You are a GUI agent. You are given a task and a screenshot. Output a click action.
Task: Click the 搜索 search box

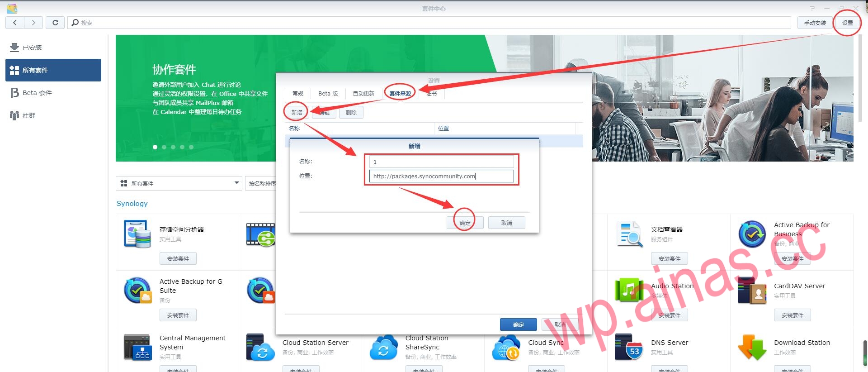point(429,23)
